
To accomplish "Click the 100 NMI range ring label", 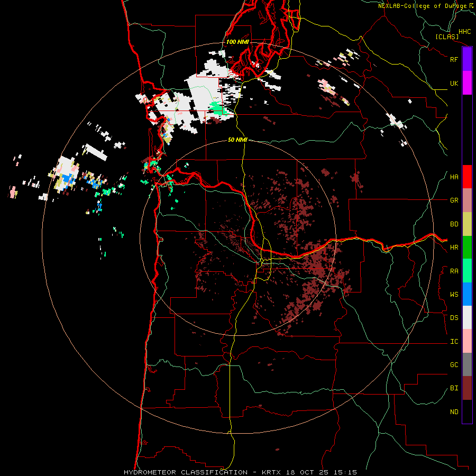I will 237,42.
